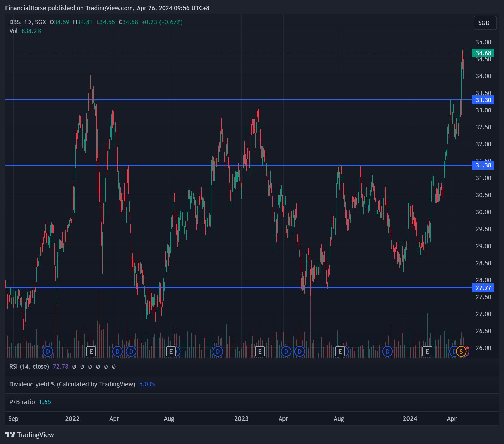This screenshot has width=504, height=444.
Task: Select the earnings E marker just after the 2024 label
Action: [x=427, y=351]
